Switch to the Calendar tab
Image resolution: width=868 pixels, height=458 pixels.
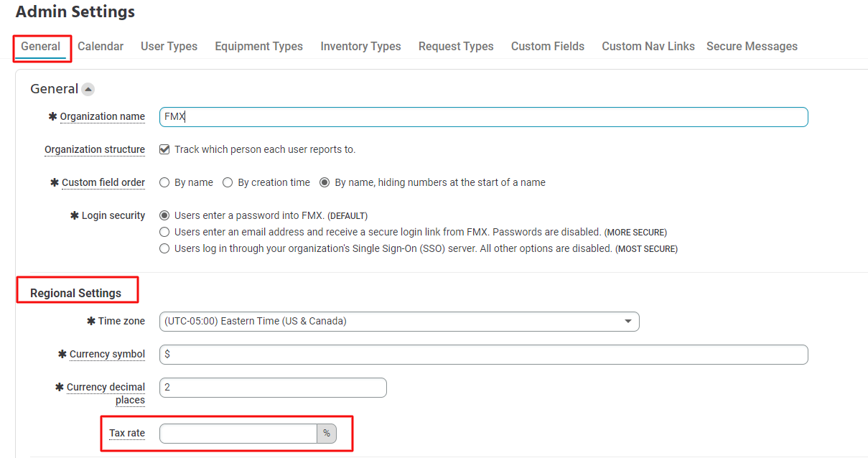coord(101,45)
